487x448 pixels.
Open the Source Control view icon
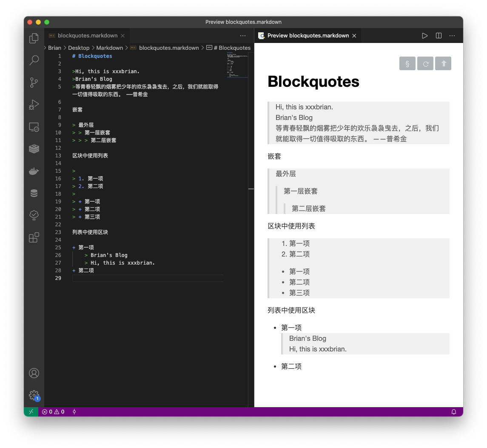coord(34,83)
